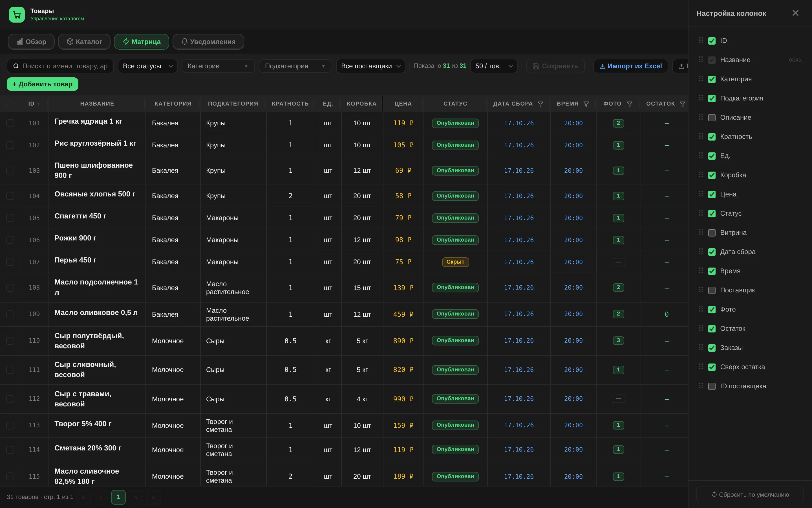Click the Опубликован status badge for Спагетти
812x508 pixels.
pos(455,218)
